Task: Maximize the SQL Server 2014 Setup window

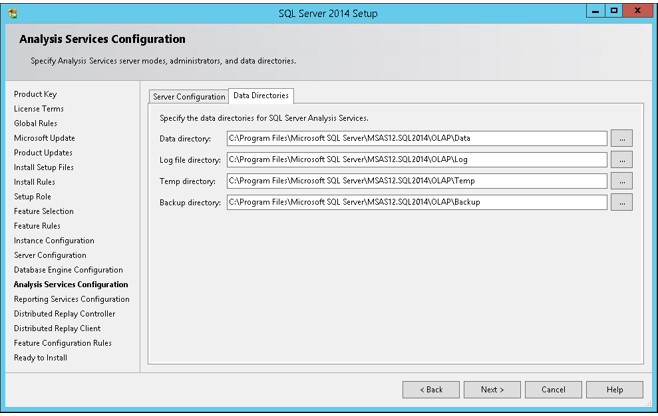Action: pos(614,11)
